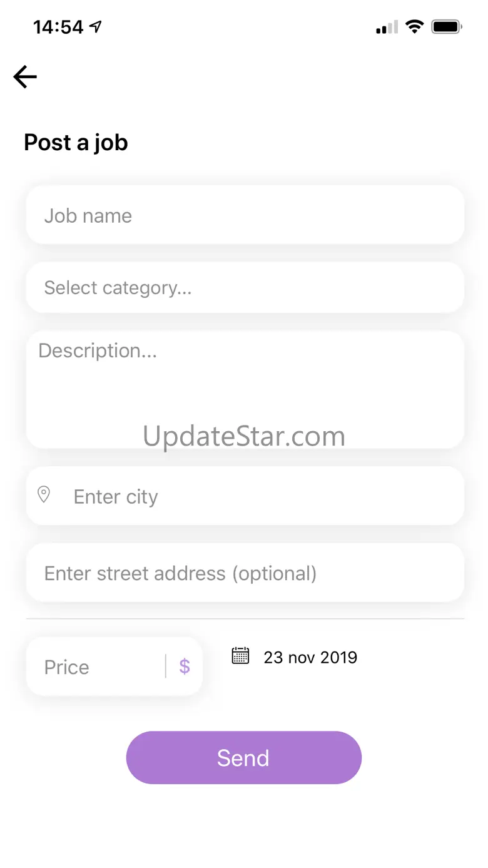488x868 pixels.
Task: Click the calendar icon
Action: coord(240,656)
